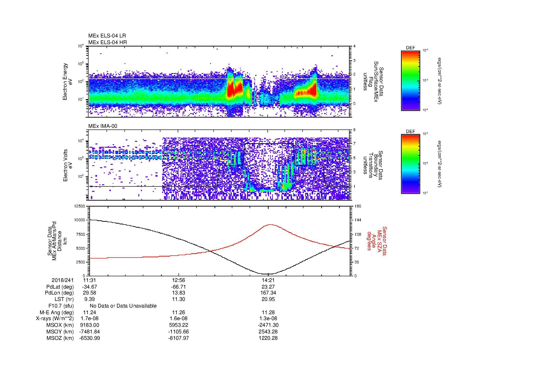This screenshot has width=555, height=392.
Task: Select the 'LST (hr)' row label
Action: [64, 299]
